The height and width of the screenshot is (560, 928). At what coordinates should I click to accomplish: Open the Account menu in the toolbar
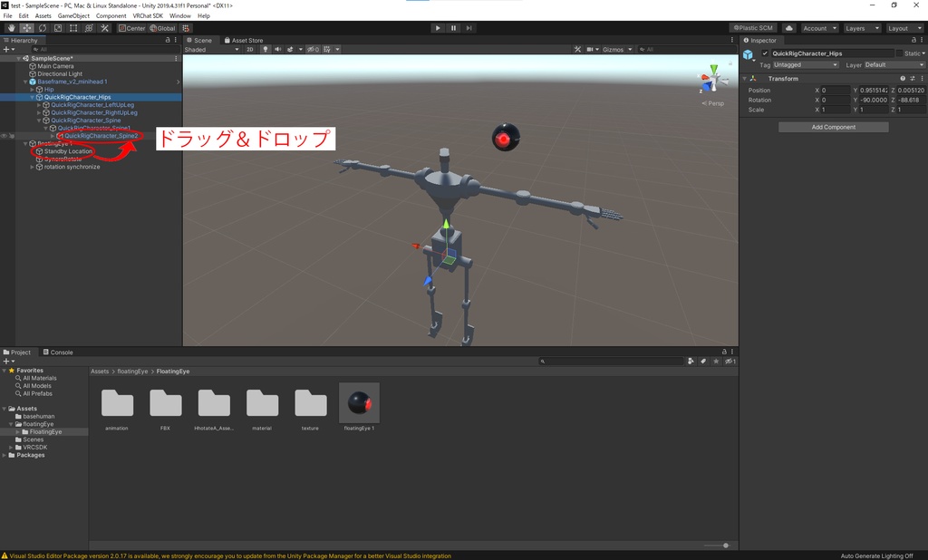pyautogui.click(x=817, y=27)
